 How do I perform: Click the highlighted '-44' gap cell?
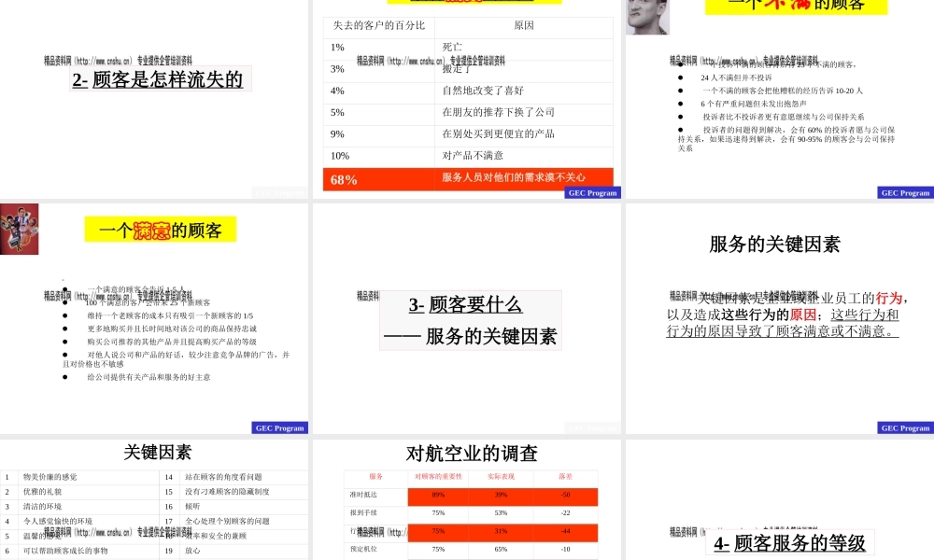click(565, 531)
